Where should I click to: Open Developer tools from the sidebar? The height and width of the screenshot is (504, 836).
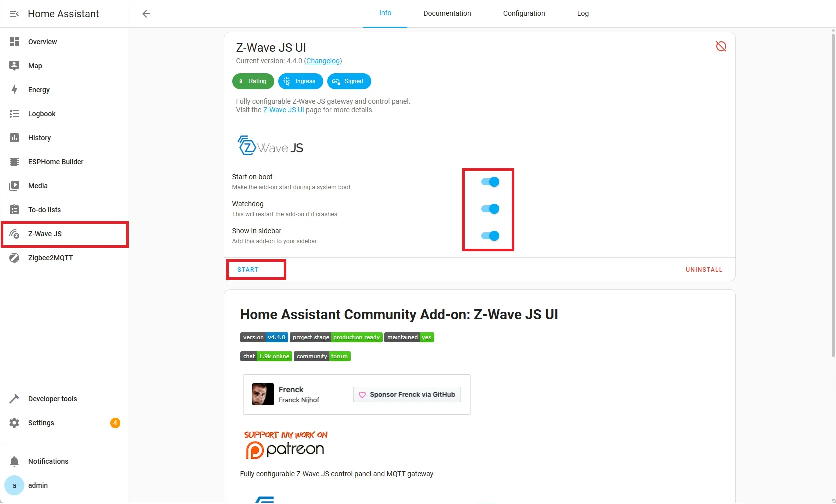click(52, 399)
